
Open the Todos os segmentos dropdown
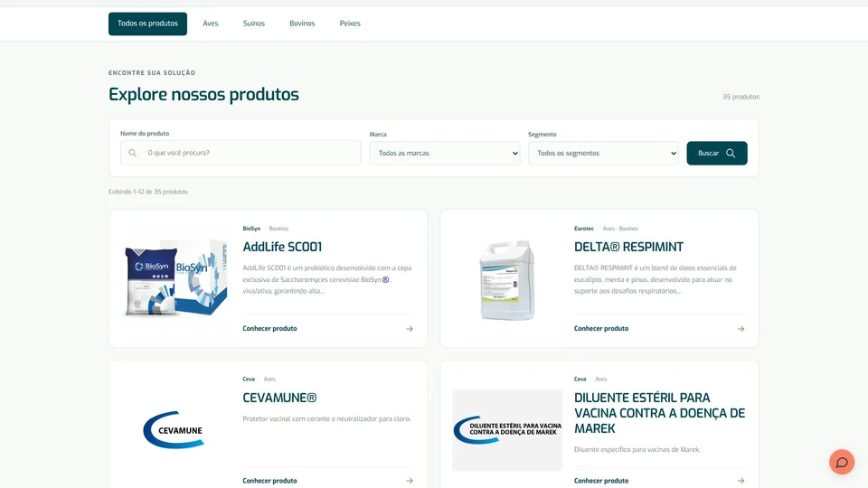click(x=603, y=154)
